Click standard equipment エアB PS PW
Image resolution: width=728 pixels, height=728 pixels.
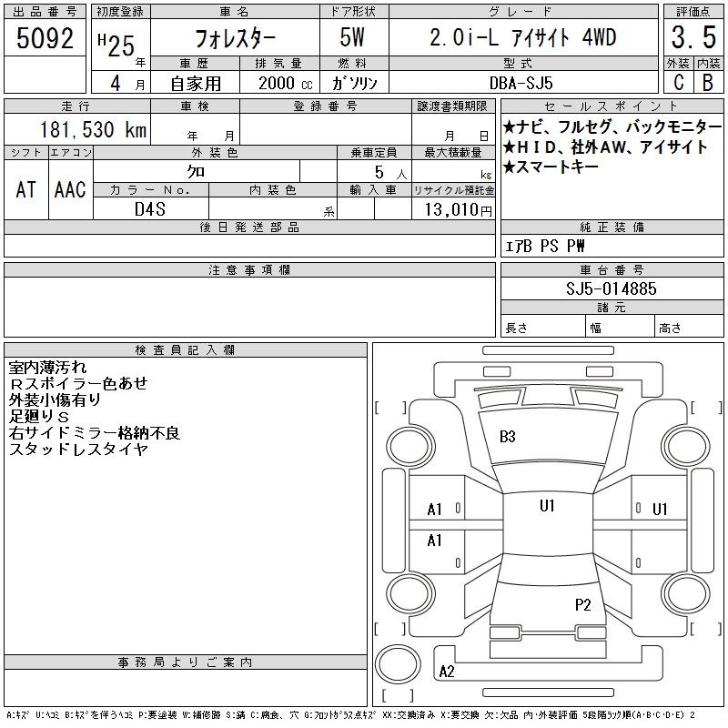(544, 246)
